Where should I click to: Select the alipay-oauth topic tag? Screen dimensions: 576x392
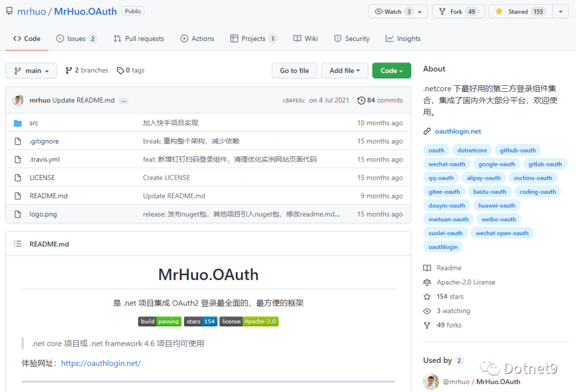click(x=483, y=178)
